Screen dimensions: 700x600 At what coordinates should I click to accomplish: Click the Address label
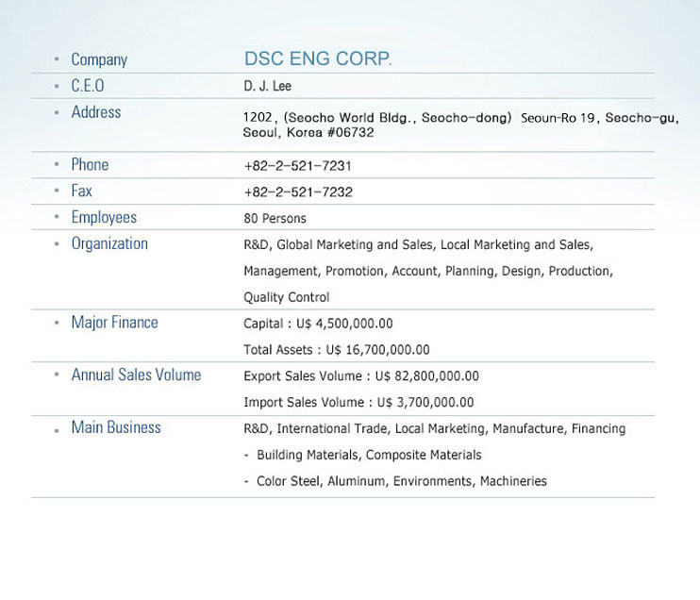point(96,111)
